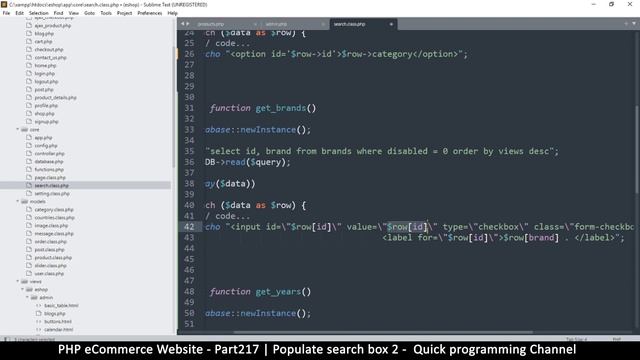
Task: Close the products.php tab
Action: [x=255, y=24]
